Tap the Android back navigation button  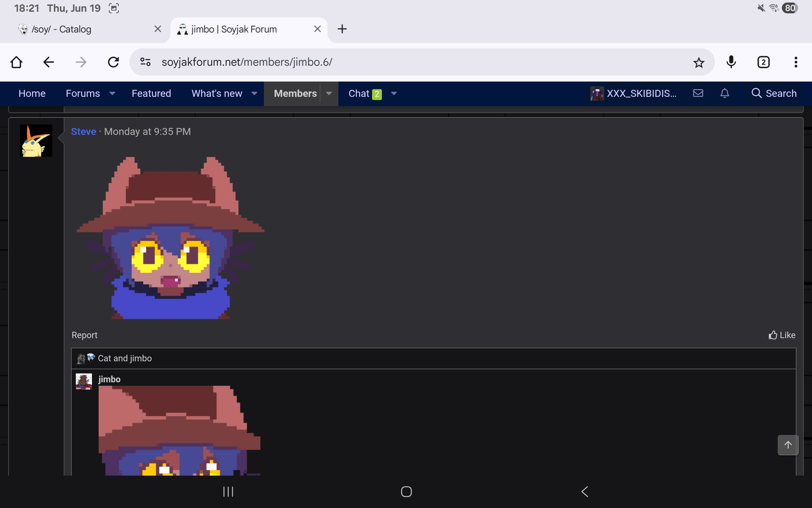click(585, 492)
